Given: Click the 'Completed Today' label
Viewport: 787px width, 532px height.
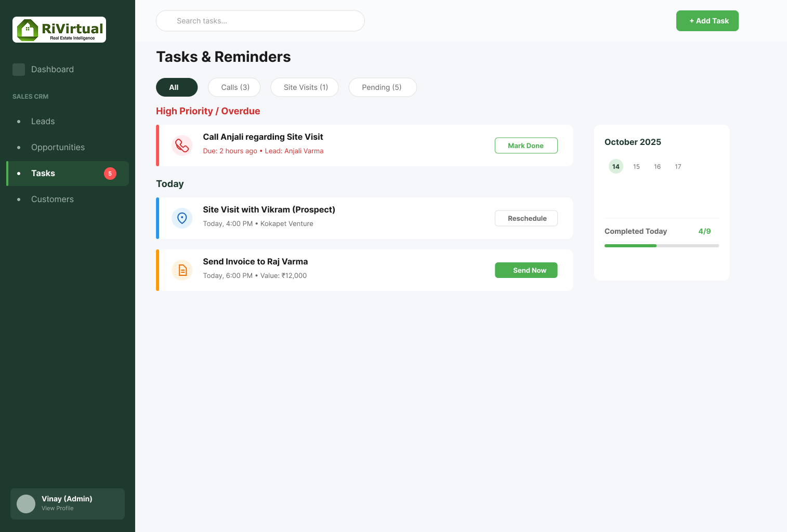Looking at the screenshot, I should click(636, 231).
